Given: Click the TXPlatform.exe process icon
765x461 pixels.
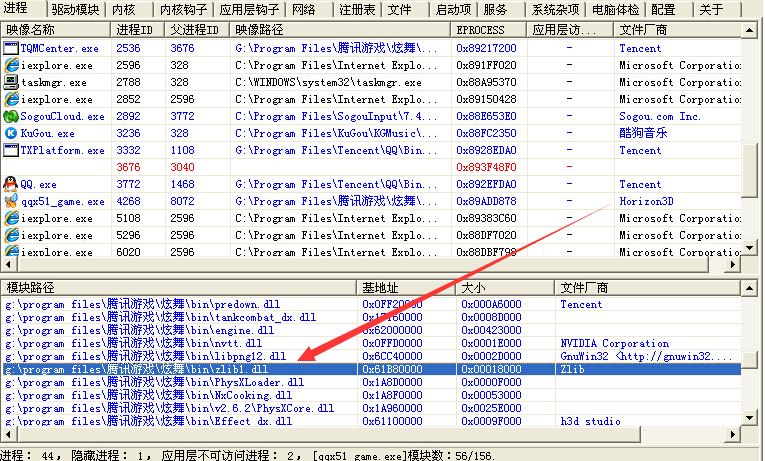Looking at the screenshot, I should pyautogui.click(x=11, y=150).
